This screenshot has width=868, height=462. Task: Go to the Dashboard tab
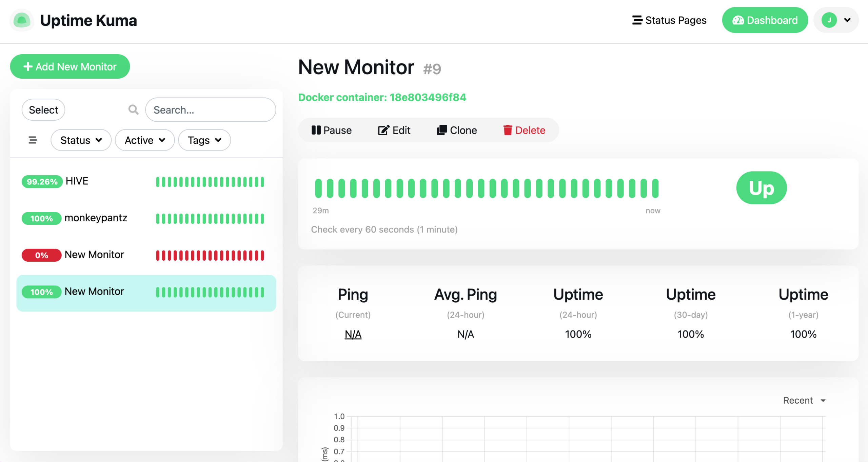coord(765,20)
